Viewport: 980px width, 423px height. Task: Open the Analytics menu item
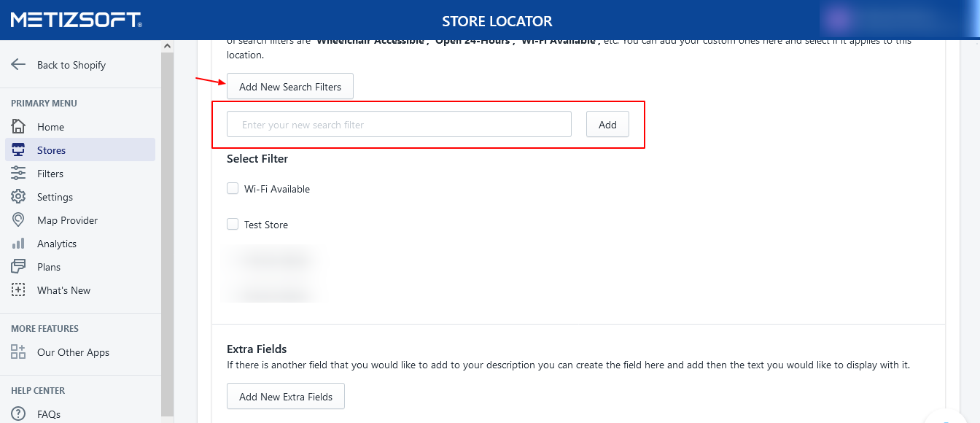tap(57, 244)
